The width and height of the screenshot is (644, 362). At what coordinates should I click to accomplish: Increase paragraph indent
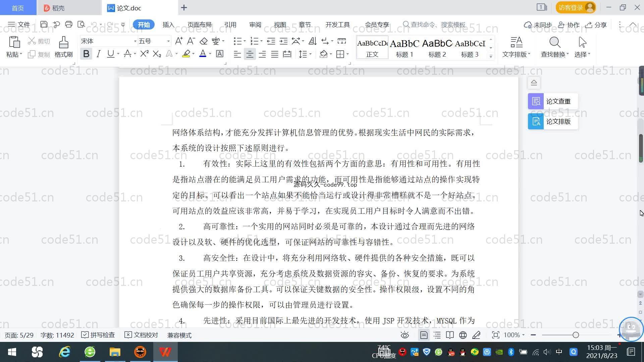pyautogui.click(x=283, y=41)
